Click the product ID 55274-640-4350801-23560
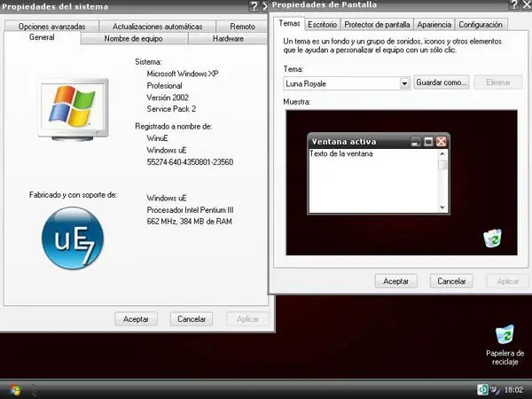 (x=190, y=162)
